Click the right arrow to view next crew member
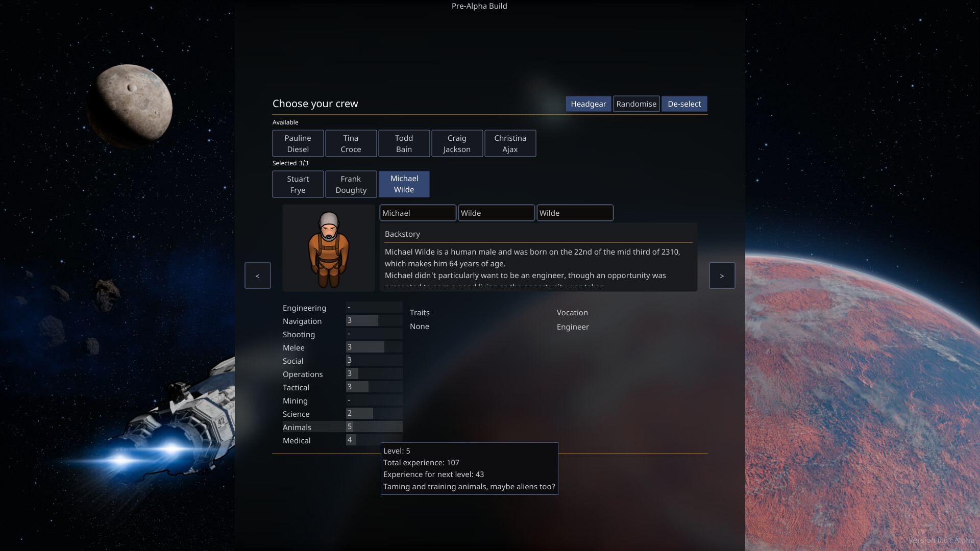 (722, 275)
